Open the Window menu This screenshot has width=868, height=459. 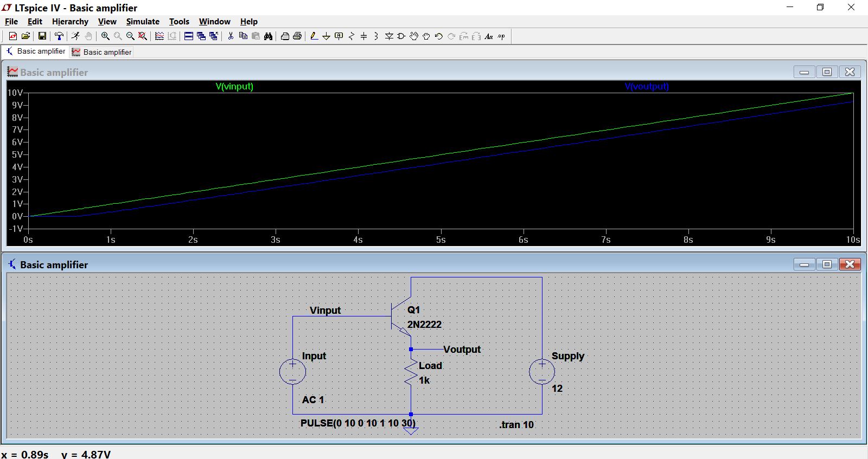(x=214, y=22)
